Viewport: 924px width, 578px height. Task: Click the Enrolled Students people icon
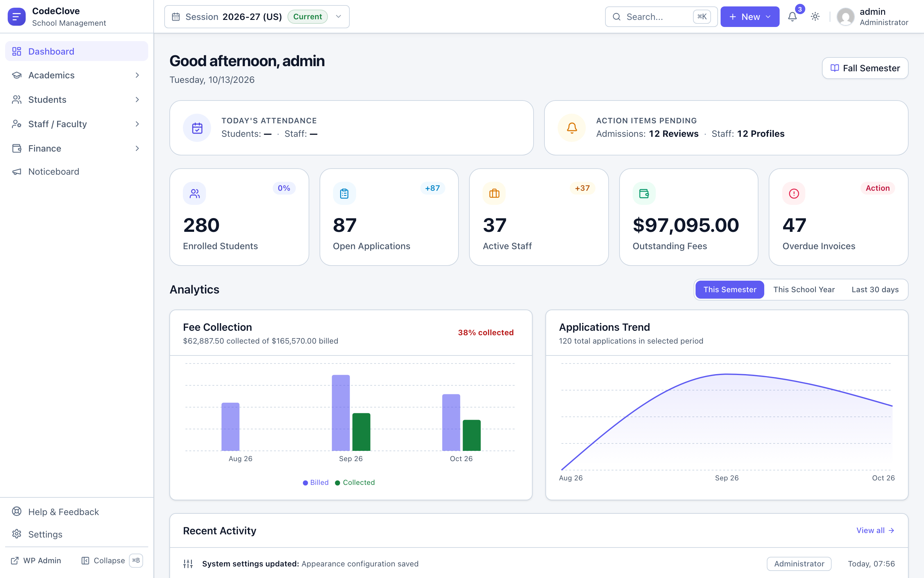[x=194, y=193]
